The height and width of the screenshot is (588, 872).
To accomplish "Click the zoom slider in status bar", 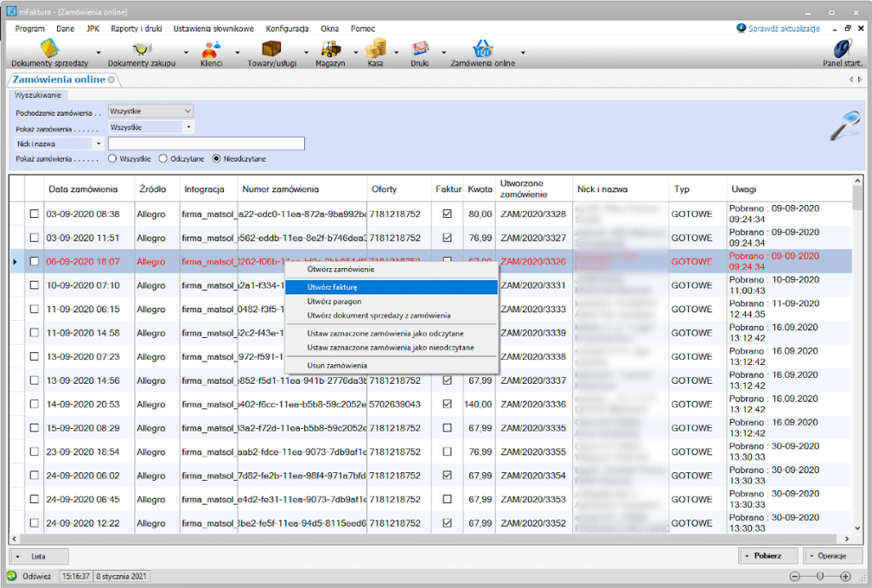I will tap(820, 576).
